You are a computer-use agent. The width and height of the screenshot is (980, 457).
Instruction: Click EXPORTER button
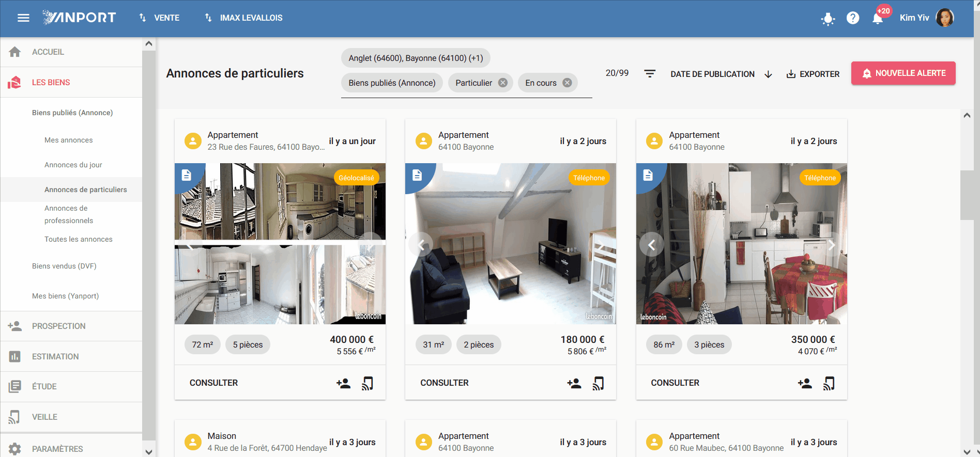tap(813, 74)
